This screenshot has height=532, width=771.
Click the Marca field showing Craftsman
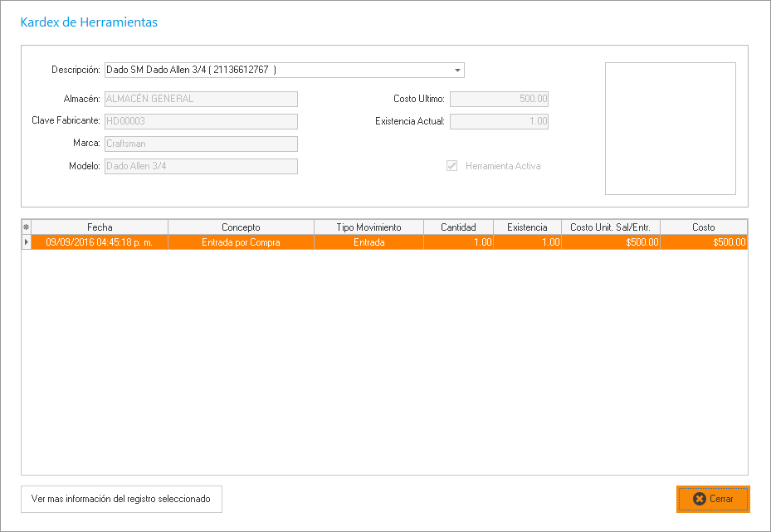point(200,144)
